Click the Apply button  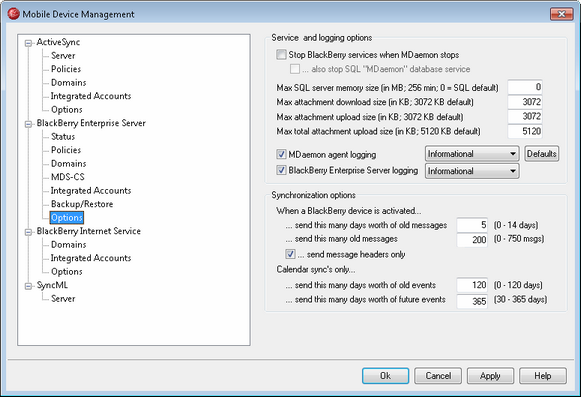point(490,376)
